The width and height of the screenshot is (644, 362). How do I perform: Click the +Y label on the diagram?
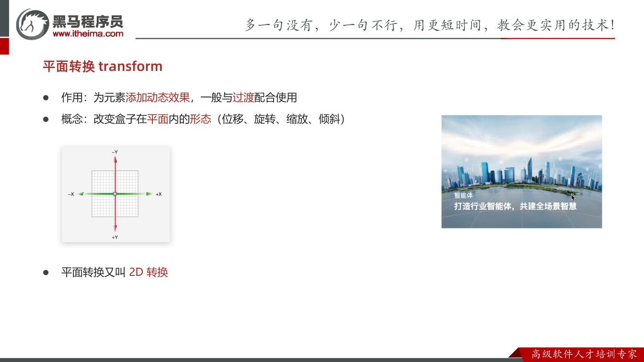tap(115, 238)
